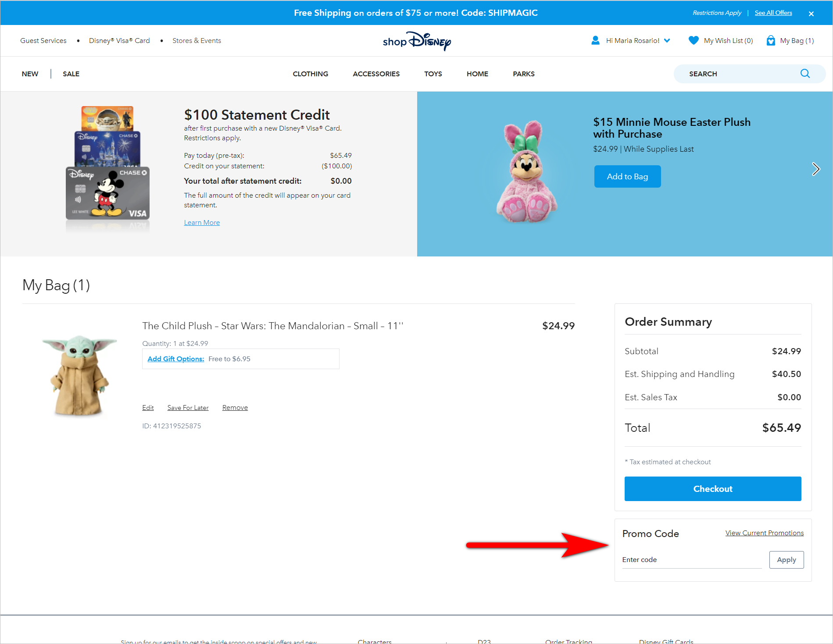This screenshot has height=644, width=833.
Task: Click the promo code Apply button
Action: pos(787,560)
